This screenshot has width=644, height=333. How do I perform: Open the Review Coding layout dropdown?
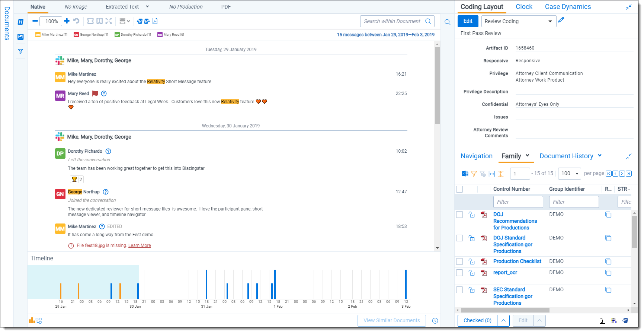(519, 21)
